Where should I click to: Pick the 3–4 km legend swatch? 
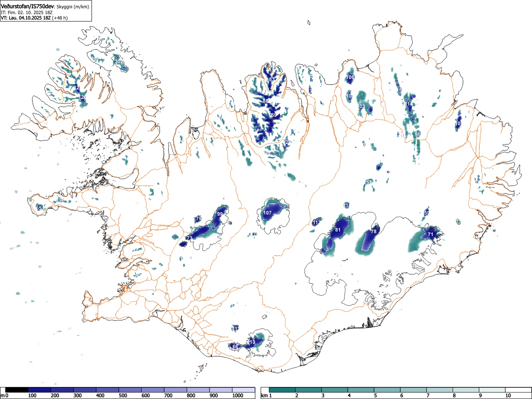(x=335, y=390)
